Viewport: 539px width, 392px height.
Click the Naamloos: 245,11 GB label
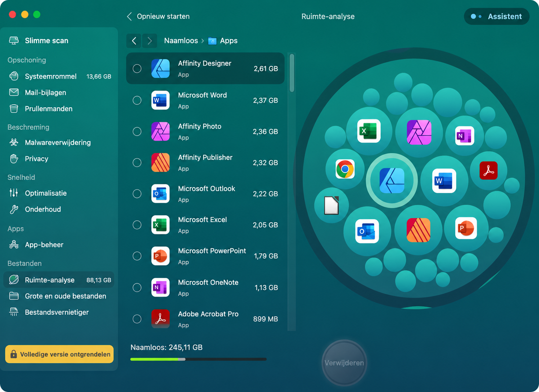coord(166,347)
